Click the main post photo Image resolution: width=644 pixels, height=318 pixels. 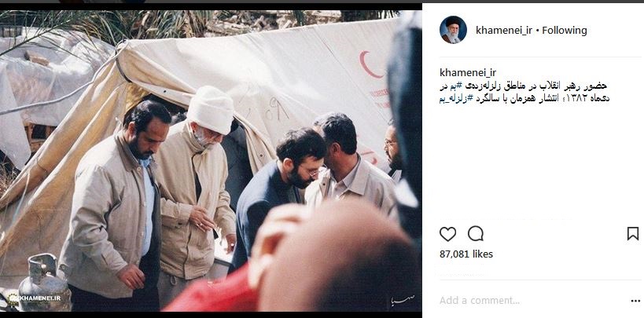[211, 161]
